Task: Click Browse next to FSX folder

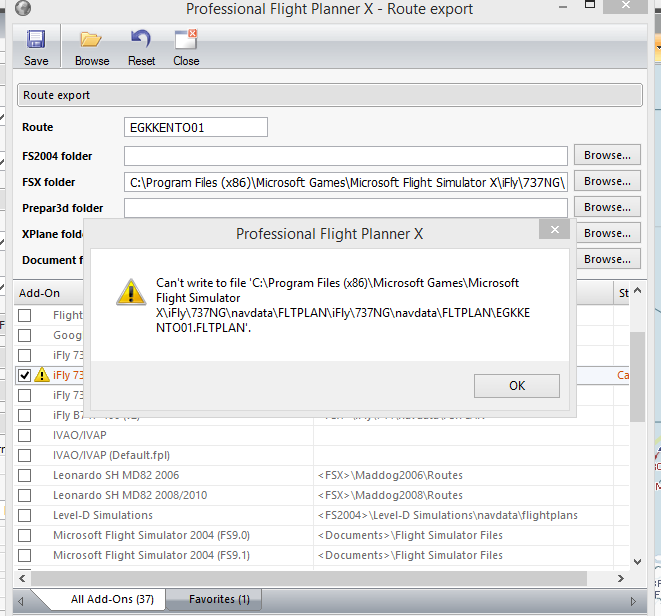Action: pos(607,181)
